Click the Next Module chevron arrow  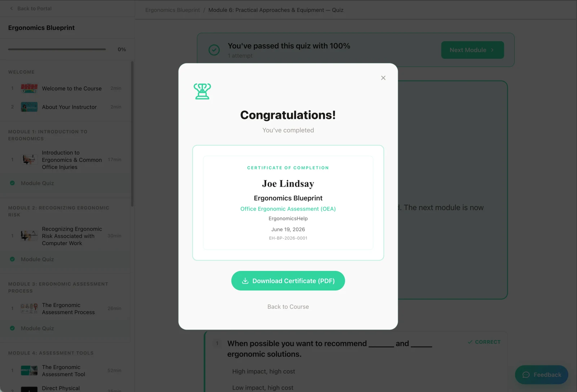click(492, 50)
